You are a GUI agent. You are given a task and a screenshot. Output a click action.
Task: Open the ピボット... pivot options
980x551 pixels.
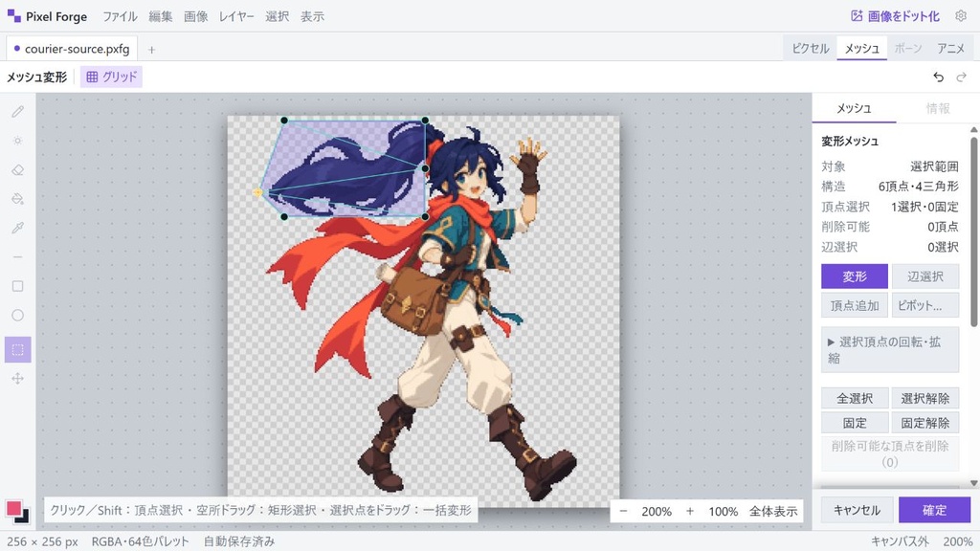tap(925, 305)
